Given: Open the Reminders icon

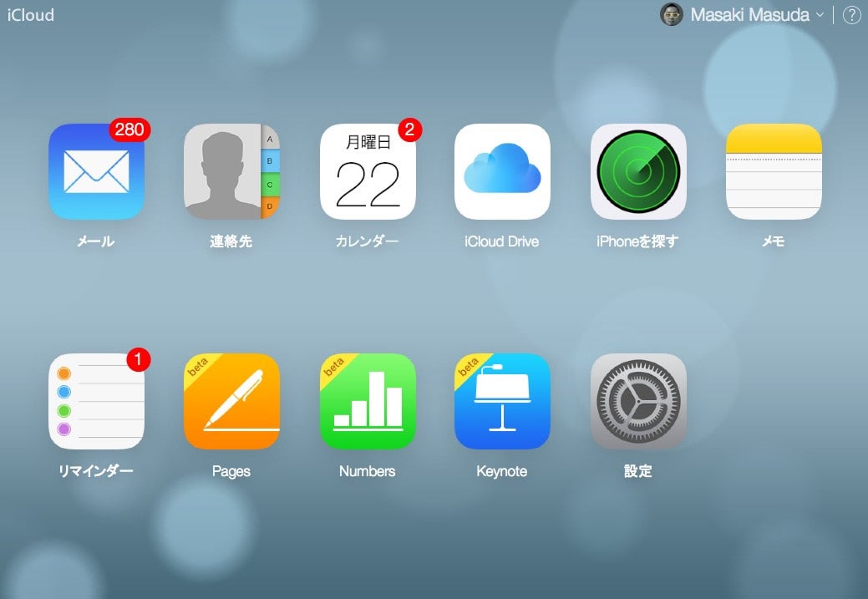Looking at the screenshot, I should click(96, 401).
